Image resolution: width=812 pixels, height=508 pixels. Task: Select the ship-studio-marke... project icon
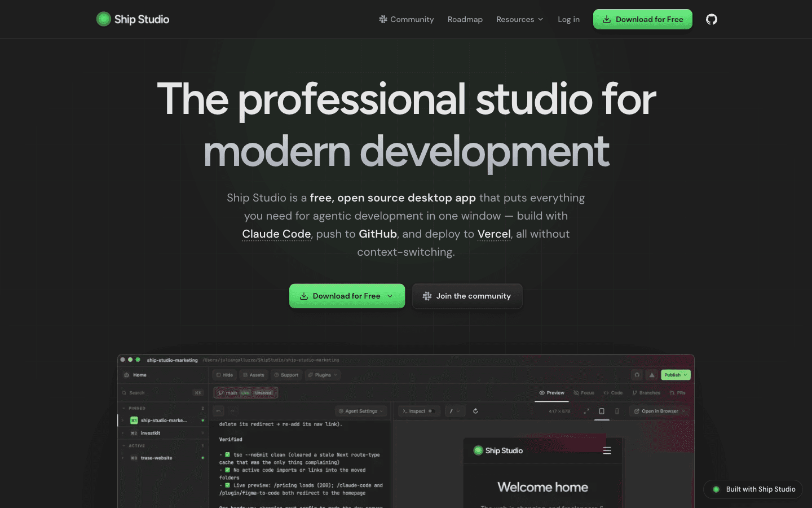(134, 421)
